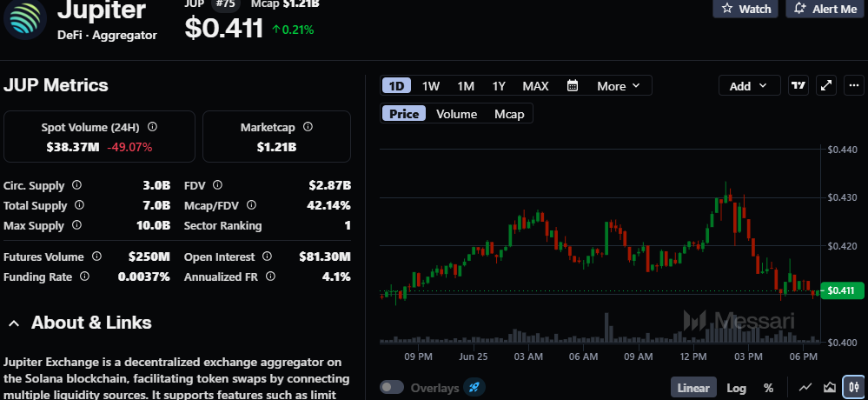Expand chart to fullscreen

[826, 85]
